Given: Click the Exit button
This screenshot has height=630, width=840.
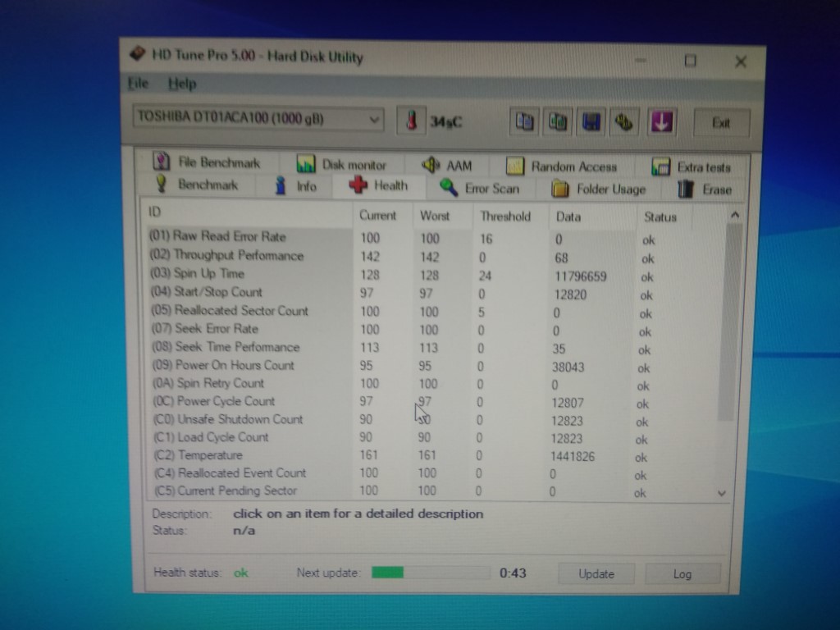Looking at the screenshot, I should 721,123.
